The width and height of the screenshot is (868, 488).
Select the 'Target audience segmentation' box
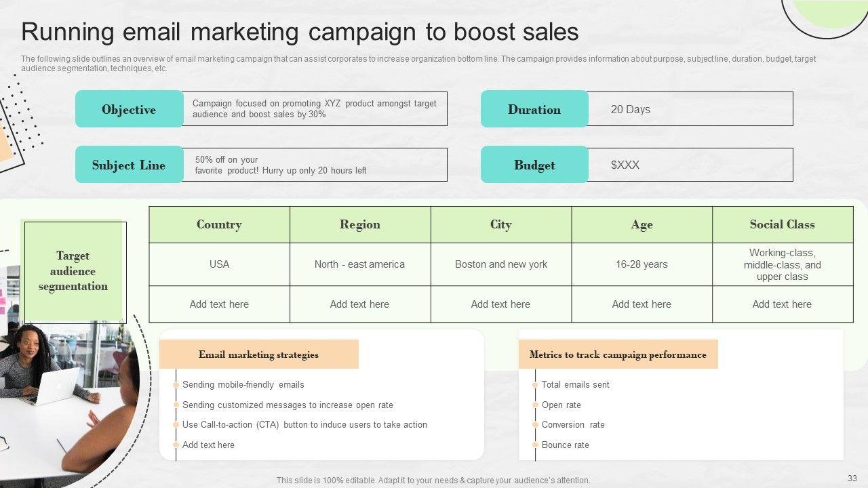point(73,271)
